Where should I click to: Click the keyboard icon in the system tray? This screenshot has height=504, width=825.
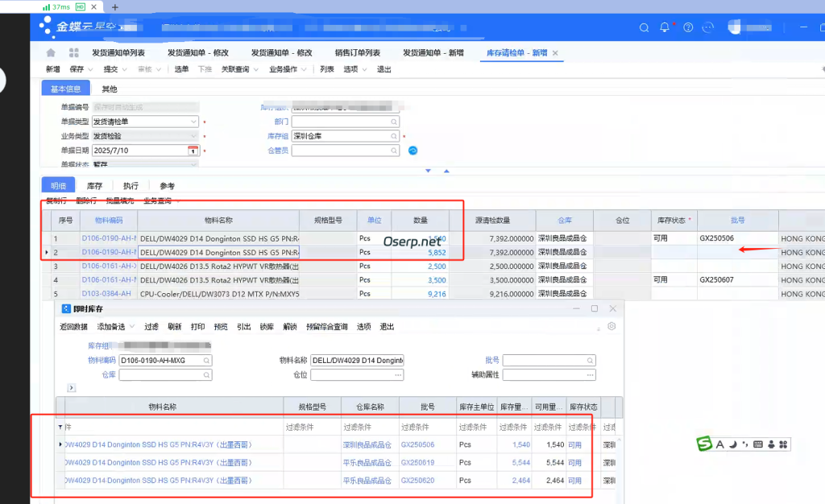point(758,444)
